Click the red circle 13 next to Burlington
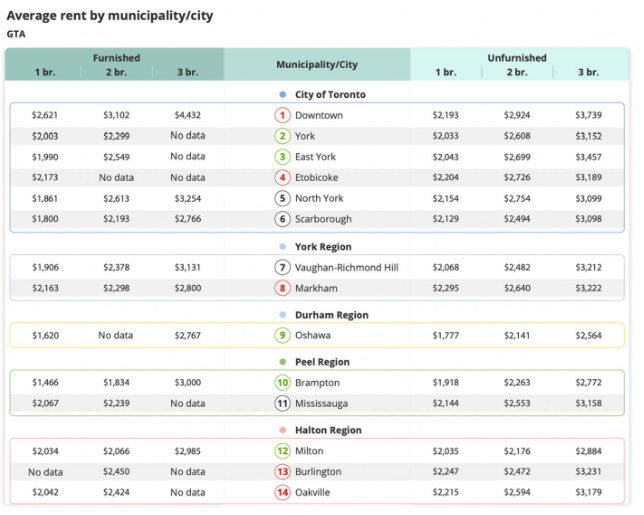 click(283, 472)
